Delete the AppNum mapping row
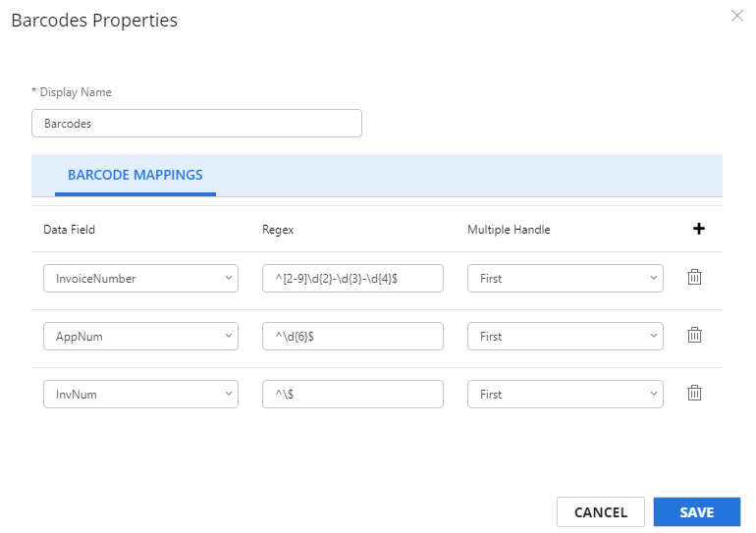Image resolution: width=756 pixels, height=533 pixels. tap(694, 335)
